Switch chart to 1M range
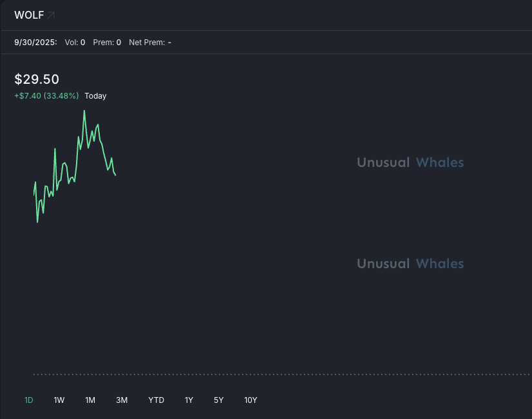This screenshot has height=419, width=532. point(90,400)
